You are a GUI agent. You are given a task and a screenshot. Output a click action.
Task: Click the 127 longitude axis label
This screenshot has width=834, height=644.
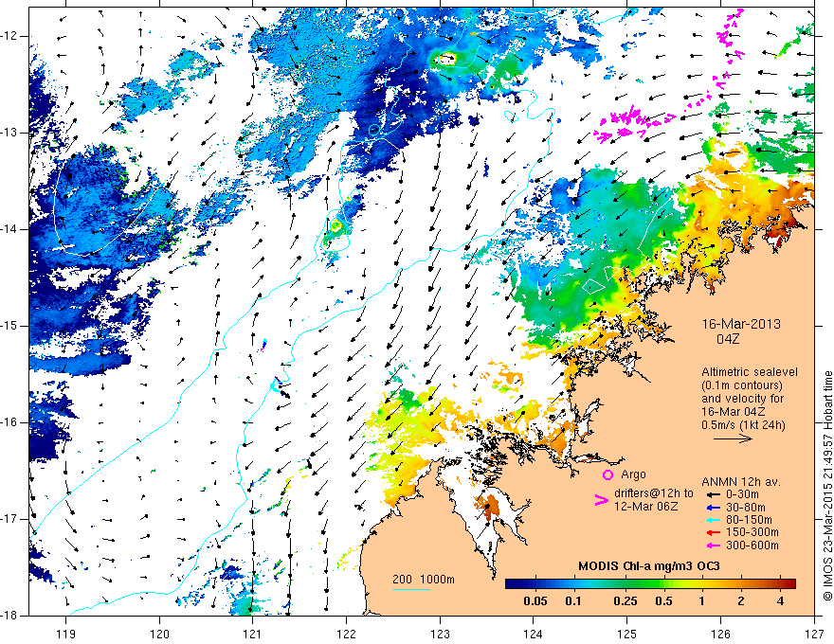tap(814, 634)
